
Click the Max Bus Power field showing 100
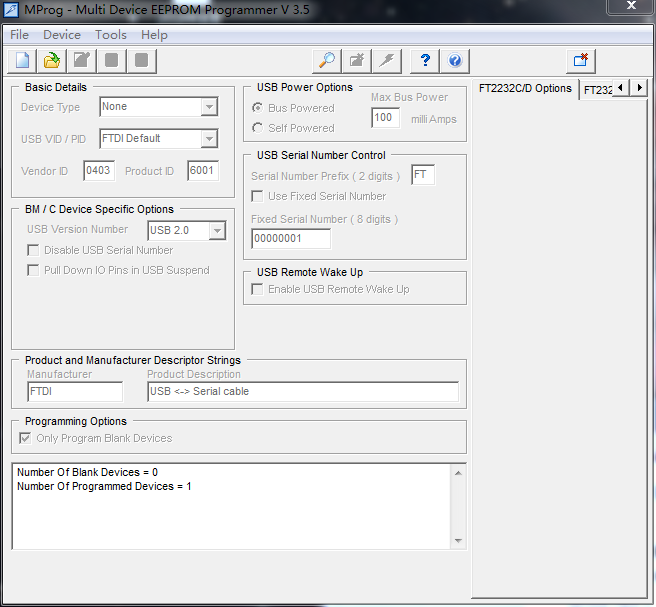[x=385, y=118]
